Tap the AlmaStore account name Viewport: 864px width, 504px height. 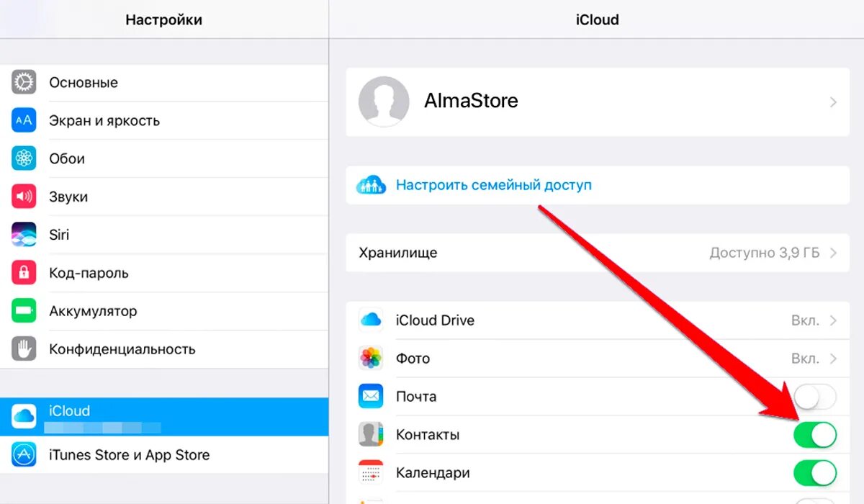point(472,101)
